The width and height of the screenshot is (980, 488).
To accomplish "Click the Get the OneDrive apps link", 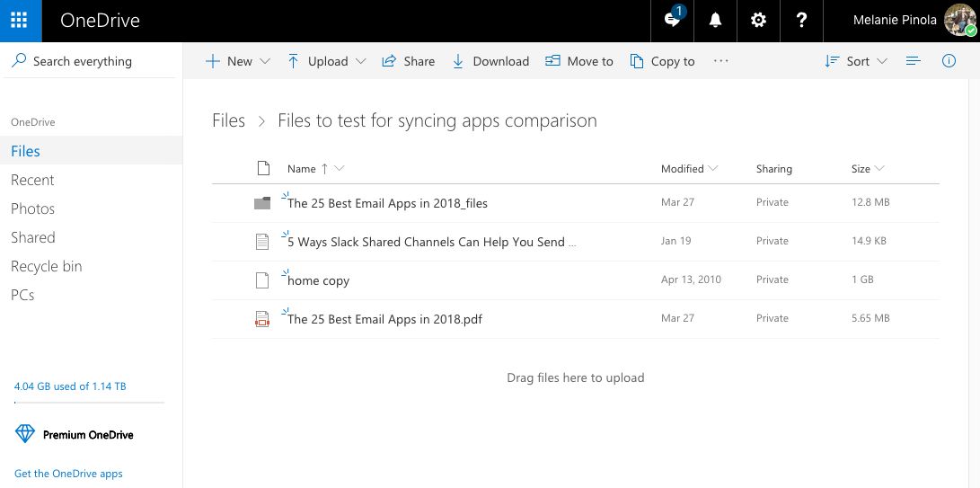I will coord(68,474).
